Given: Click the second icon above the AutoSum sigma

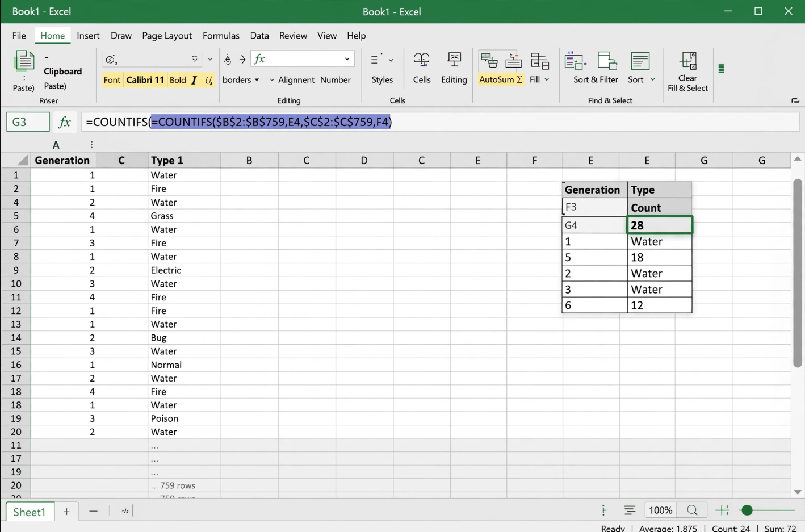Looking at the screenshot, I should 513,61.
